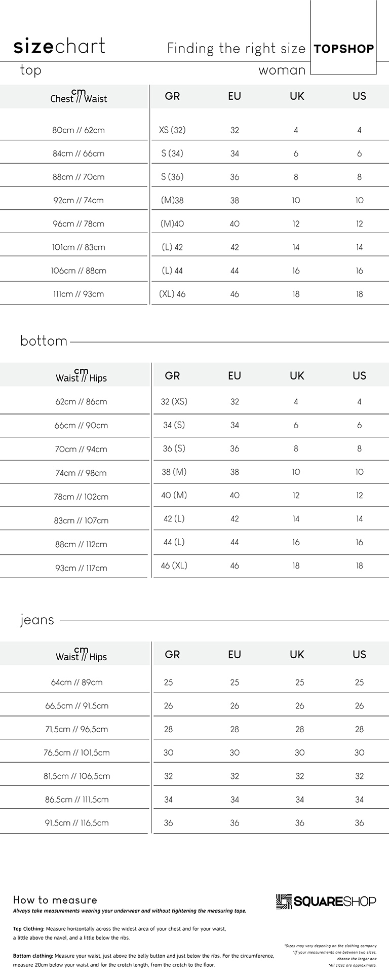Screen dimensions: 389x980
Task: Select the EU header in the bottom table
Action: point(235,375)
